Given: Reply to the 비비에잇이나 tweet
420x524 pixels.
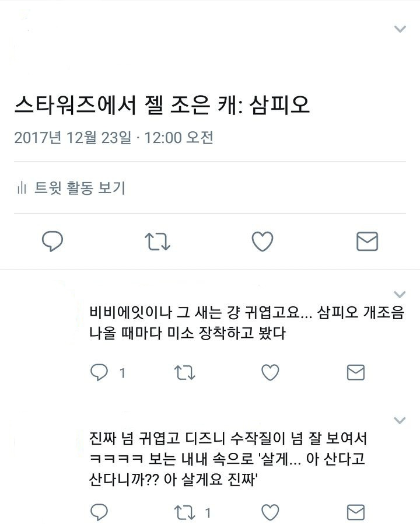Looking at the screenshot, I should (x=99, y=372).
